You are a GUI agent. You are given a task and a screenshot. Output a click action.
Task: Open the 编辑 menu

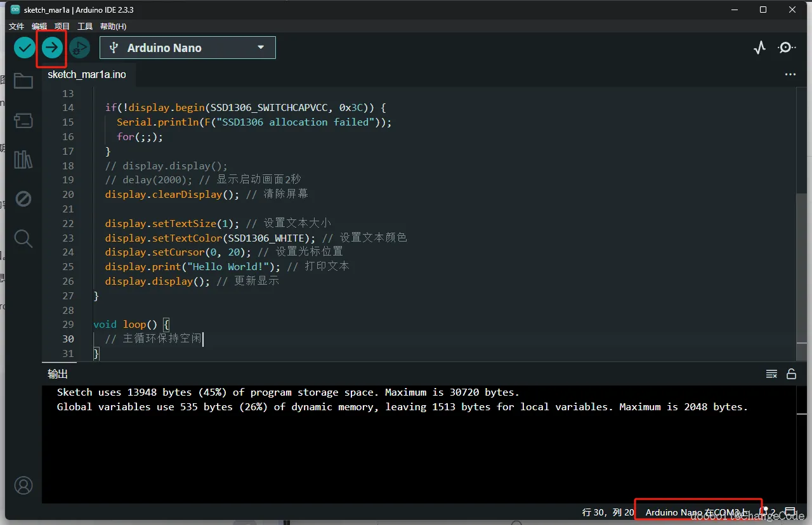39,26
